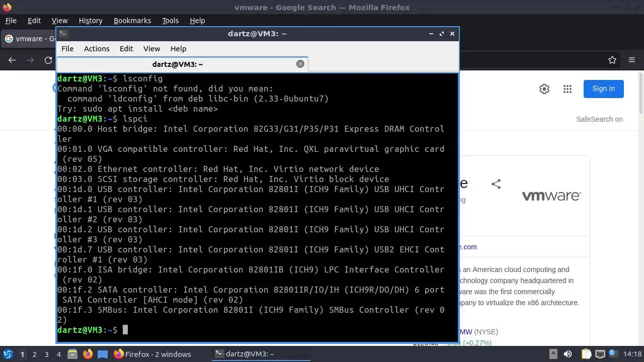Click the terminal prompt cursor on last line

(125, 330)
